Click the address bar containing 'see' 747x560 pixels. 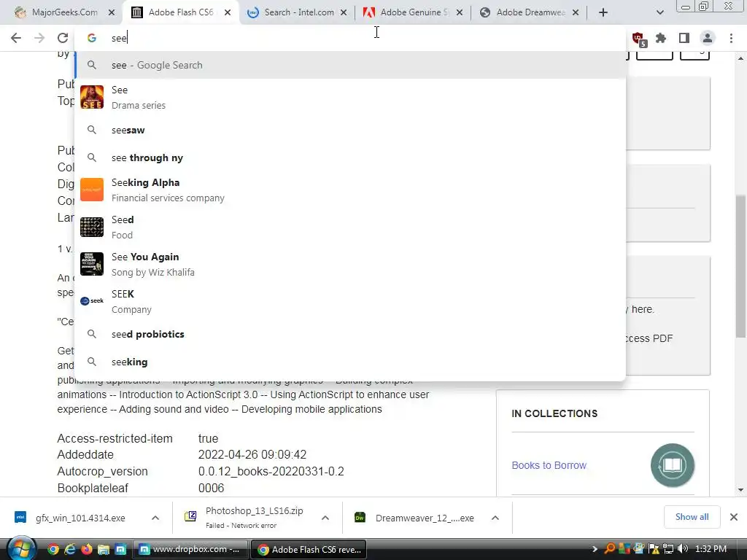(x=350, y=38)
